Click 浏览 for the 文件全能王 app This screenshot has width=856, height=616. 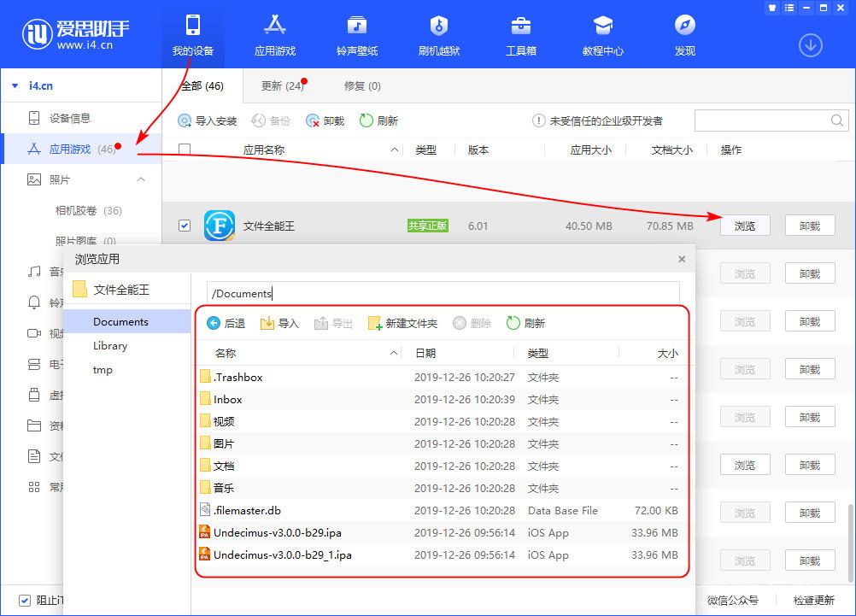[x=744, y=225]
